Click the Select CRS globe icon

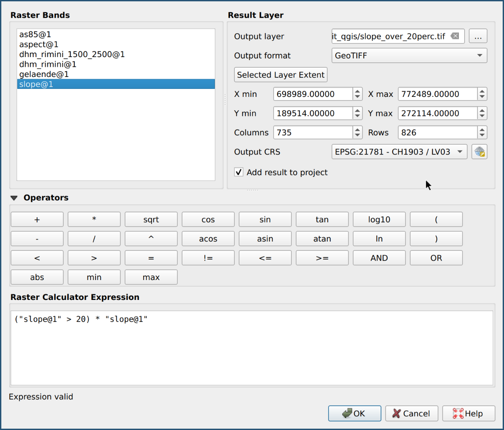coord(479,152)
